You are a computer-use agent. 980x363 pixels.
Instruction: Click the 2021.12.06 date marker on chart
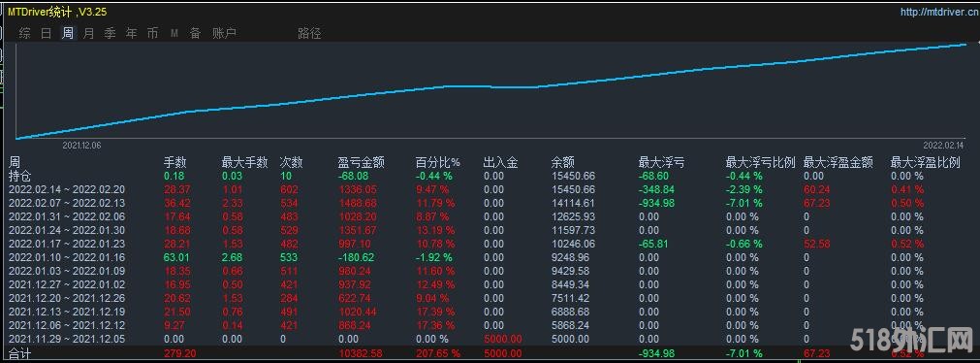tap(81, 146)
